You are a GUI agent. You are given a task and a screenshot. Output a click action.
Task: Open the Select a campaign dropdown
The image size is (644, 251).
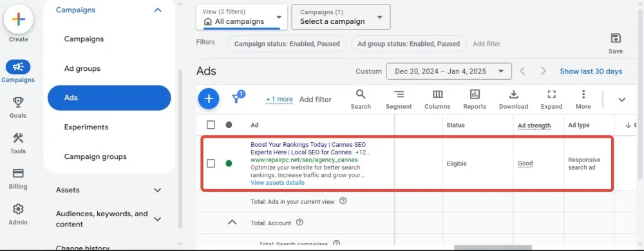pos(341,17)
